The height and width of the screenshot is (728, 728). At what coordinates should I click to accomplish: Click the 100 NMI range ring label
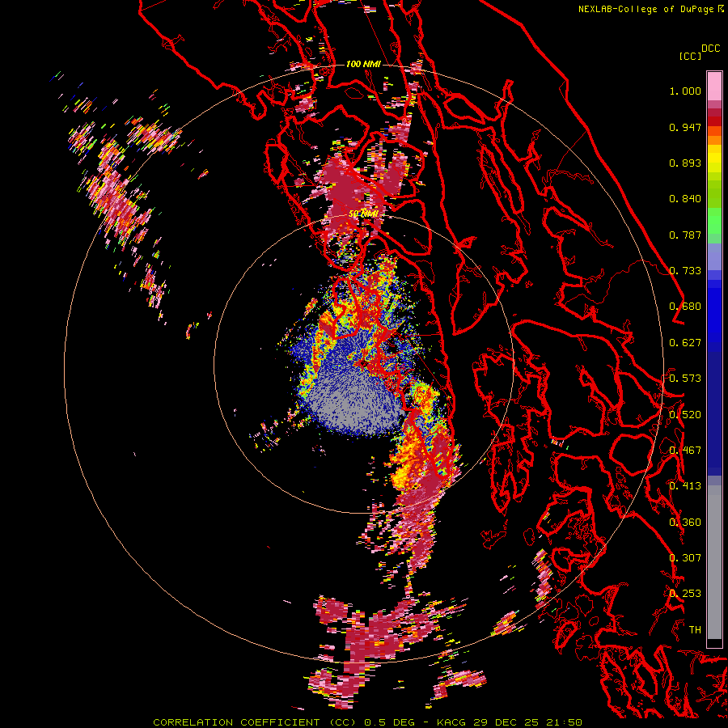click(x=363, y=64)
